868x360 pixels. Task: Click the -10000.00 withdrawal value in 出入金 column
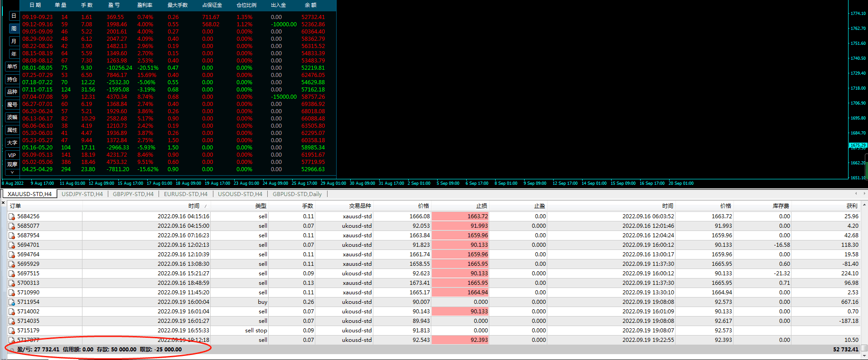[284, 24]
